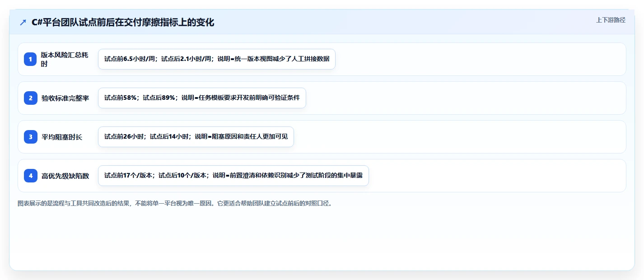Select number badge 1 for 版本风险汇总耗时
This screenshot has height=280, width=644.
31,59
